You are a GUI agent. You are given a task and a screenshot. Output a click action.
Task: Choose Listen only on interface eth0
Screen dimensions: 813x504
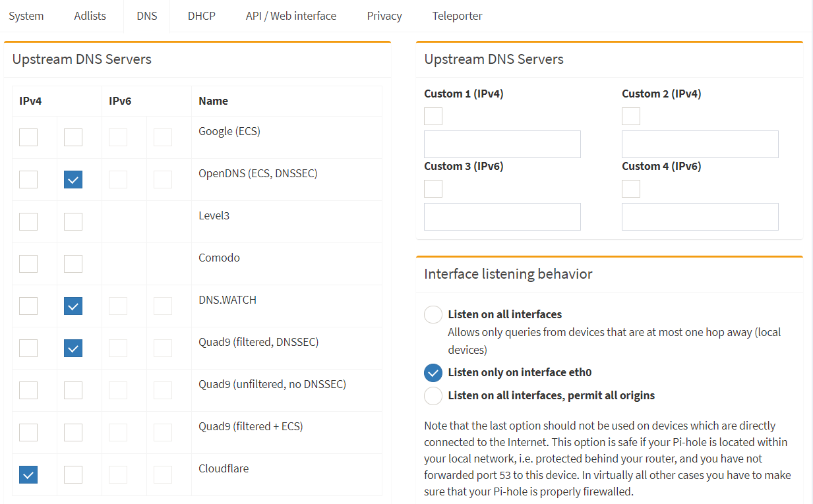(433, 372)
